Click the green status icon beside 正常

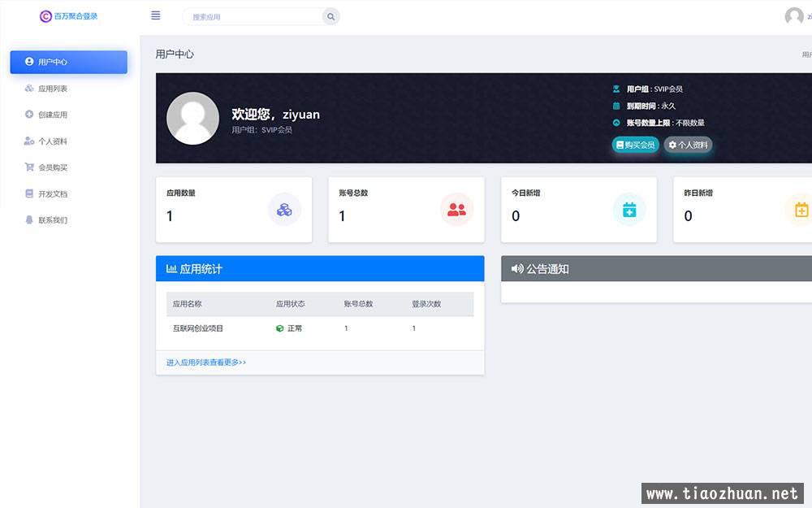pos(279,328)
